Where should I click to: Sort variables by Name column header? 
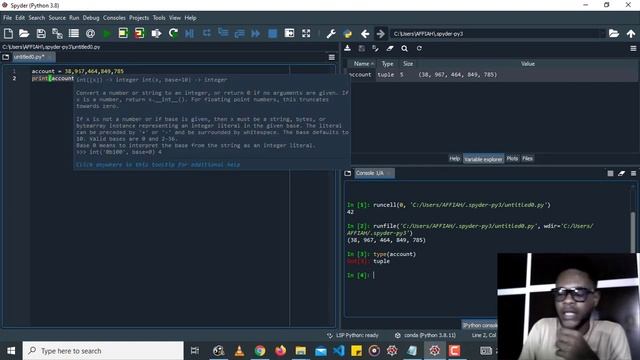363,64
